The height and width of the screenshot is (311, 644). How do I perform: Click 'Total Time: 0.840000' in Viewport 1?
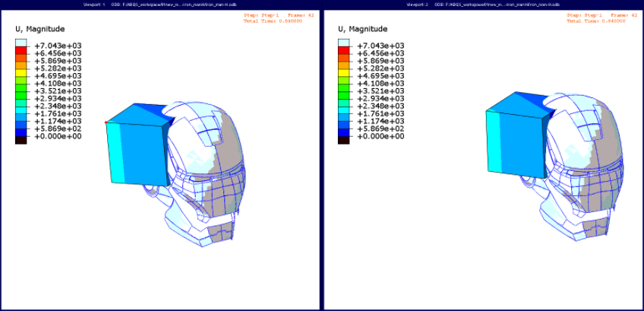[x=273, y=21]
